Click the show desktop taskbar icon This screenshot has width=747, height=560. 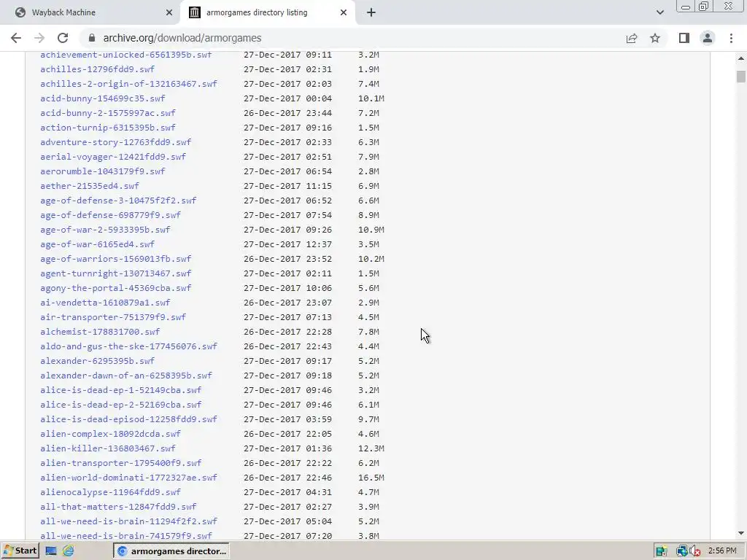pyautogui.click(x=51, y=551)
